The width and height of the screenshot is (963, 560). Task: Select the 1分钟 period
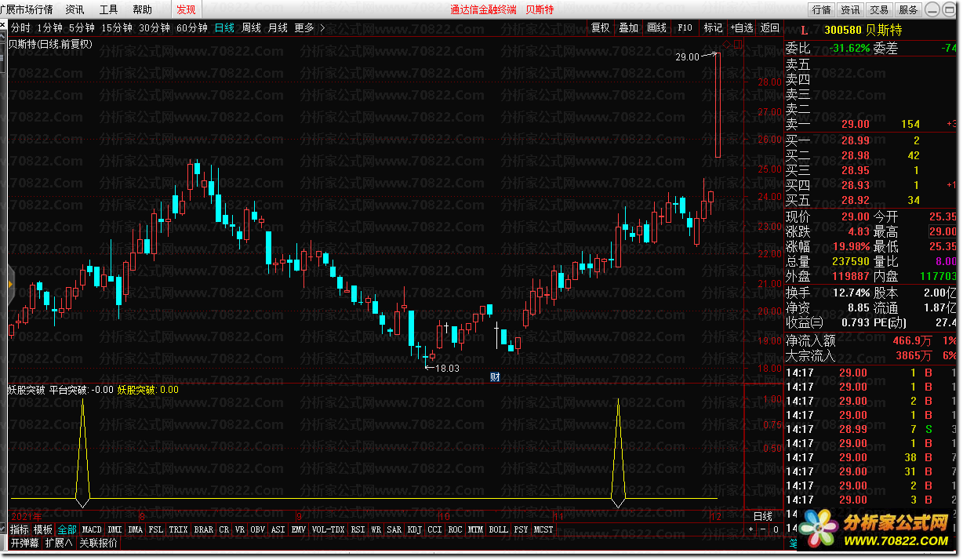click(x=49, y=27)
